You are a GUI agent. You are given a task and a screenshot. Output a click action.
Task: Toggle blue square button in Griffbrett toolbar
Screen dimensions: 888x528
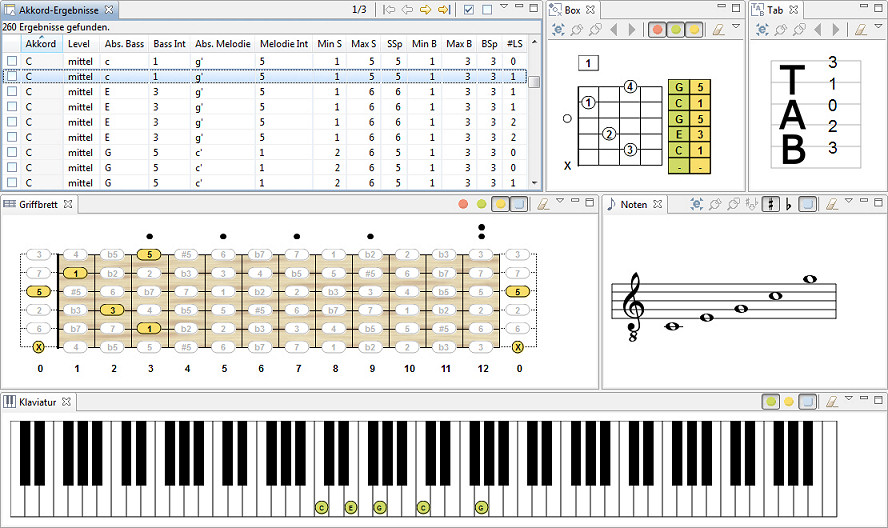(519, 204)
